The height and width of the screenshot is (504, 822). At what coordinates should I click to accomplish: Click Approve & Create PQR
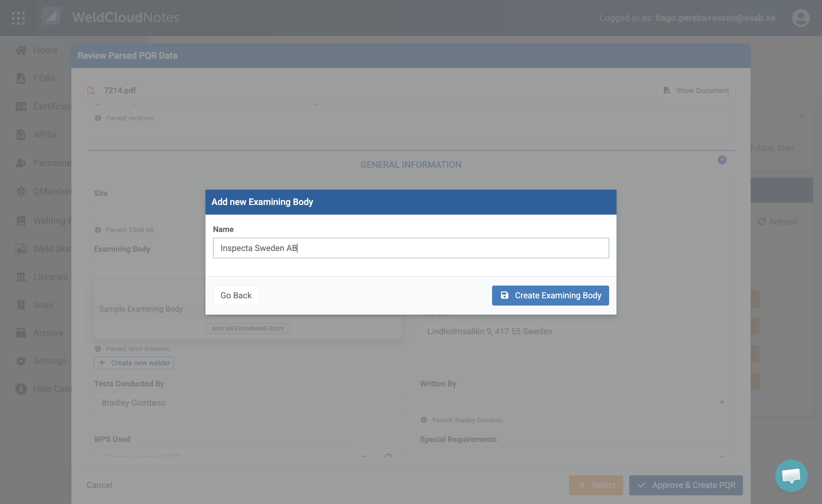pos(686,485)
